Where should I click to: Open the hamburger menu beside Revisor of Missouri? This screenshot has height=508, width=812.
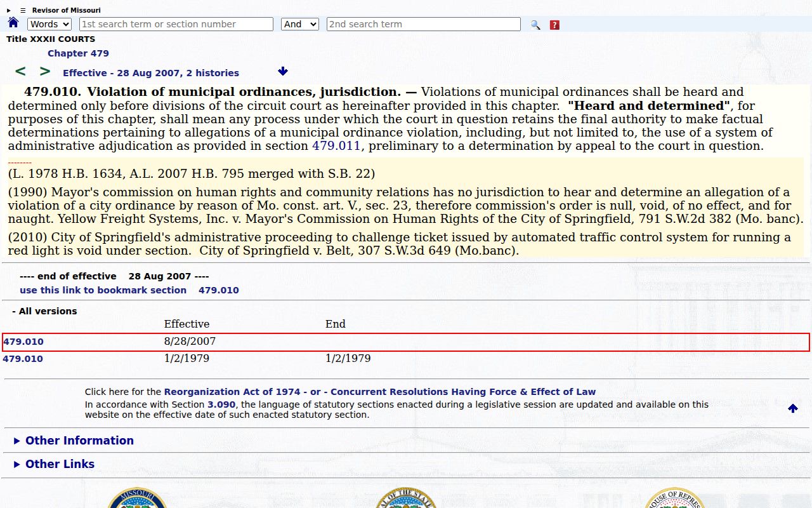[23, 10]
